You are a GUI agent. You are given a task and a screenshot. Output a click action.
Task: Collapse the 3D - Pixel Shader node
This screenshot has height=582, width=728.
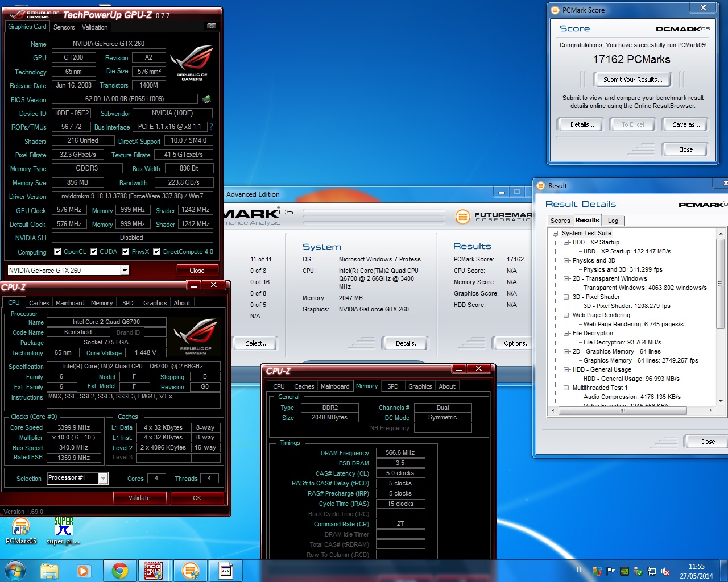(566, 297)
